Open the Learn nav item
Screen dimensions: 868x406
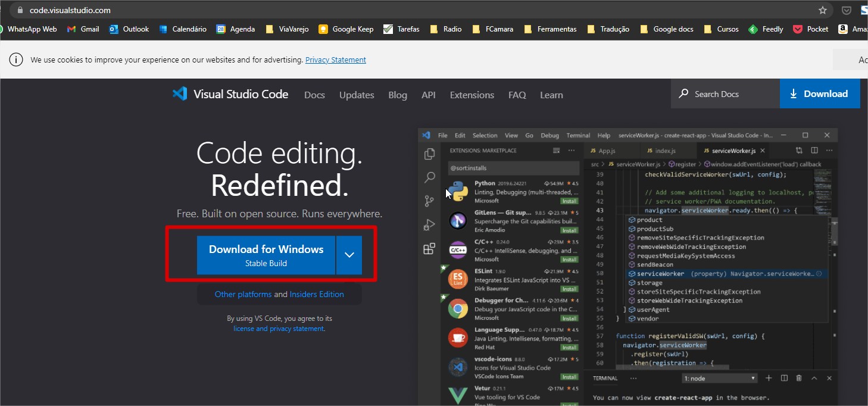551,95
